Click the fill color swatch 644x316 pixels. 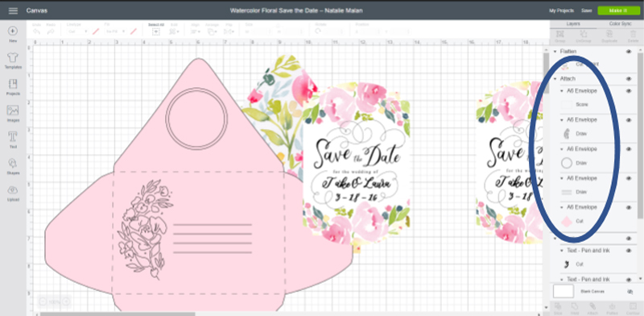click(133, 31)
